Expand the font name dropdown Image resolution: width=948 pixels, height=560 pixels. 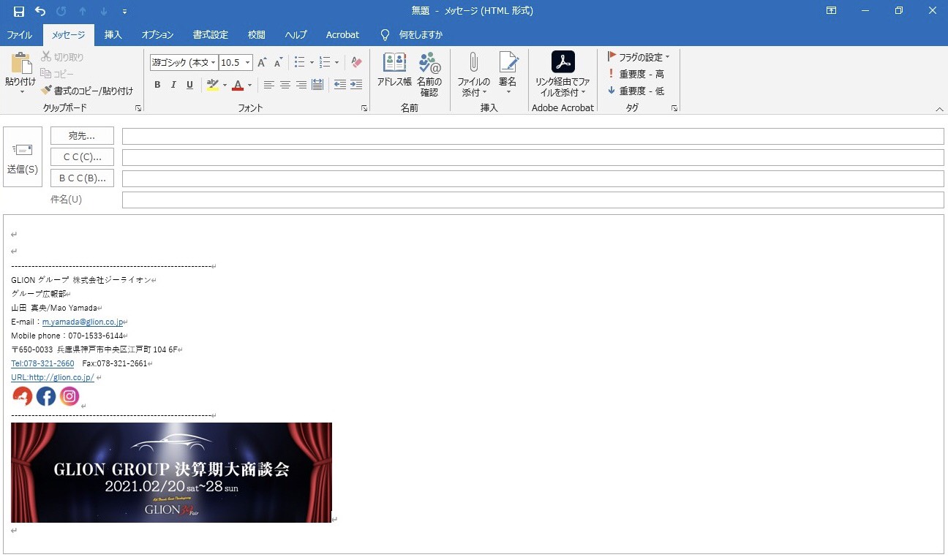213,63
